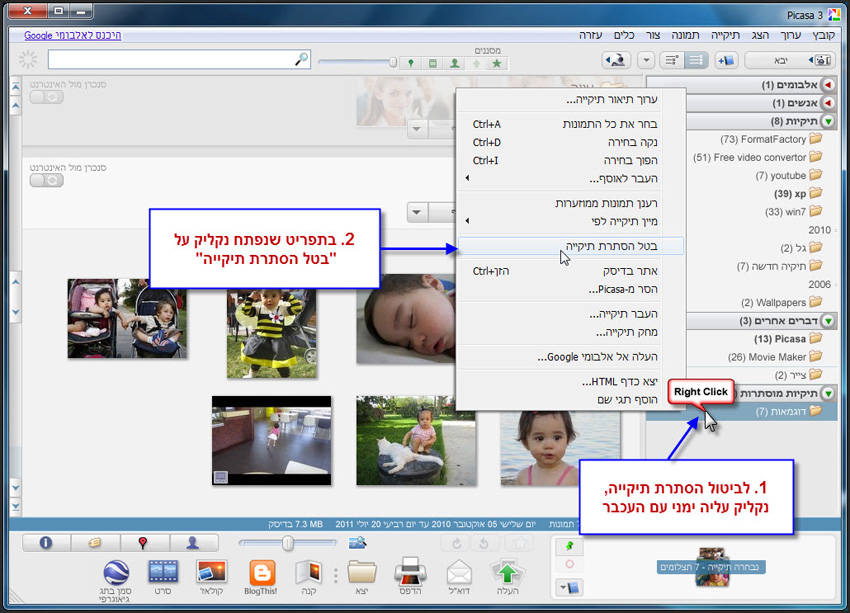850x613 pixels.
Task: Click the zoom-to-fit icon beside thumbnail slider
Action: tap(357, 542)
